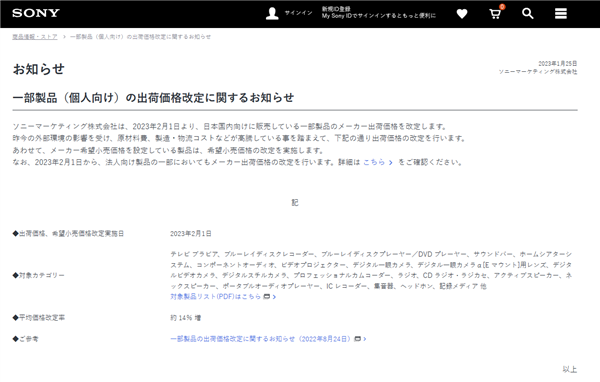600x382 pixels.
Task: Select the 記 marker text
Action: pos(295,202)
